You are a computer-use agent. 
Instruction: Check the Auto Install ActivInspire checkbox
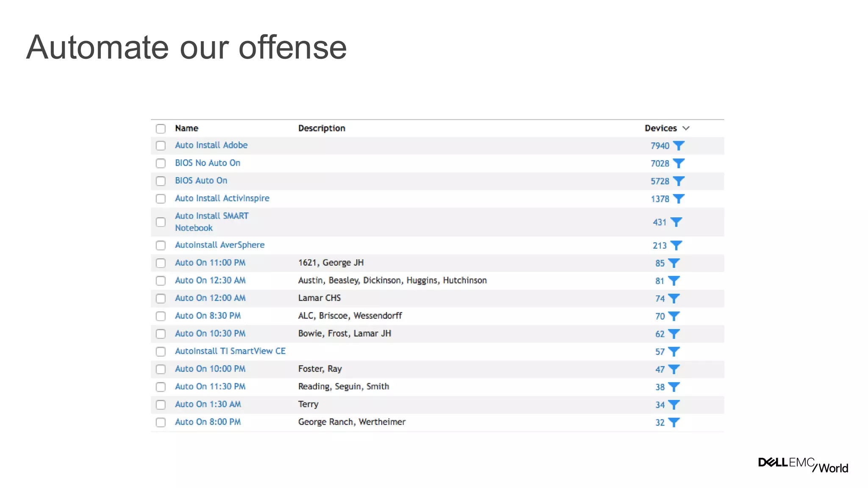click(x=161, y=199)
